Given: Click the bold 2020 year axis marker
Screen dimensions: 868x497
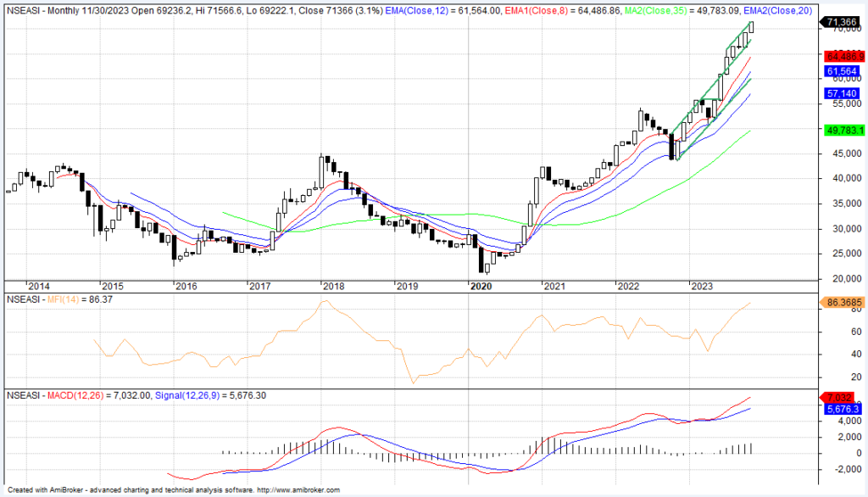Looking at the screenshot, I should tap(480, 287).
